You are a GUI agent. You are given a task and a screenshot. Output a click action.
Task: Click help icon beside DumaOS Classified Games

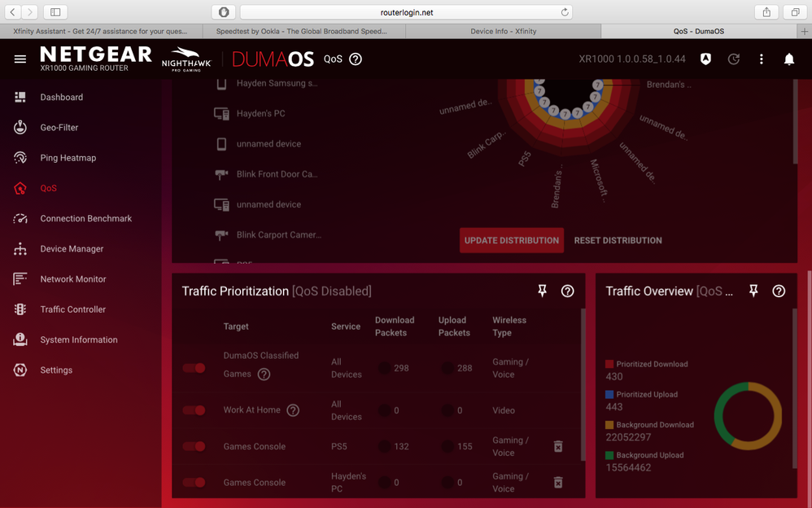pos(264,374)
